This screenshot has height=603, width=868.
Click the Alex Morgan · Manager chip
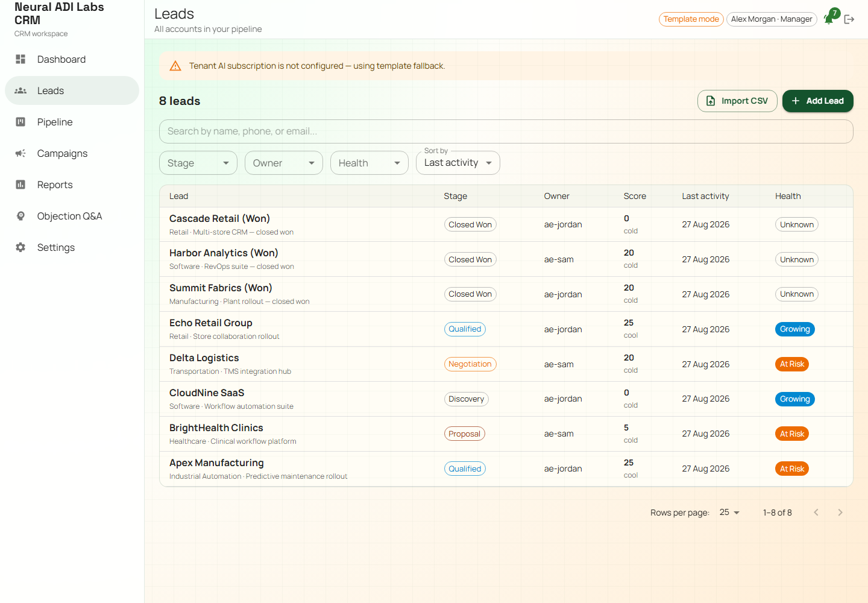point(772,19)
